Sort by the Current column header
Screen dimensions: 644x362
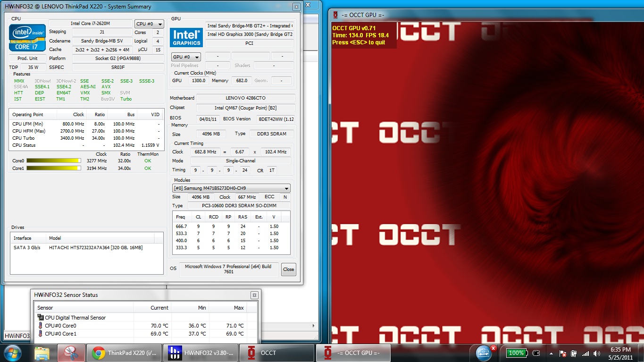[x=152, y=308]
